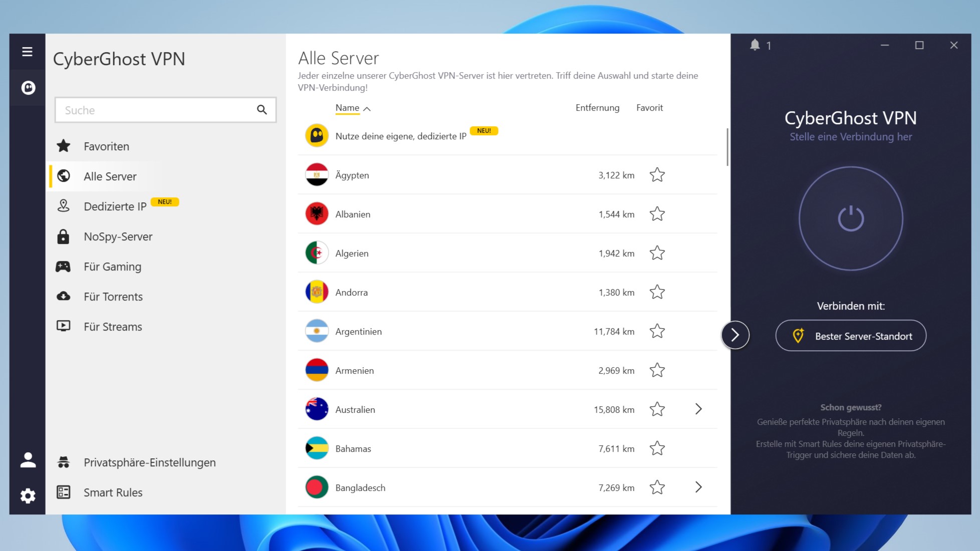Click the power button to connect
980x551 pixels.
coord(851,218)
